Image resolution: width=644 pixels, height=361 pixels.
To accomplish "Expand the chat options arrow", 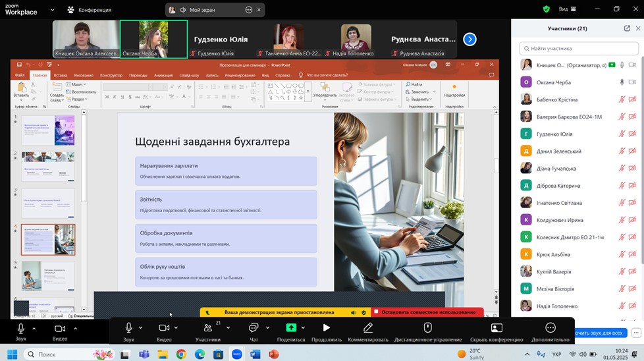I will click(x=267, y=328).
